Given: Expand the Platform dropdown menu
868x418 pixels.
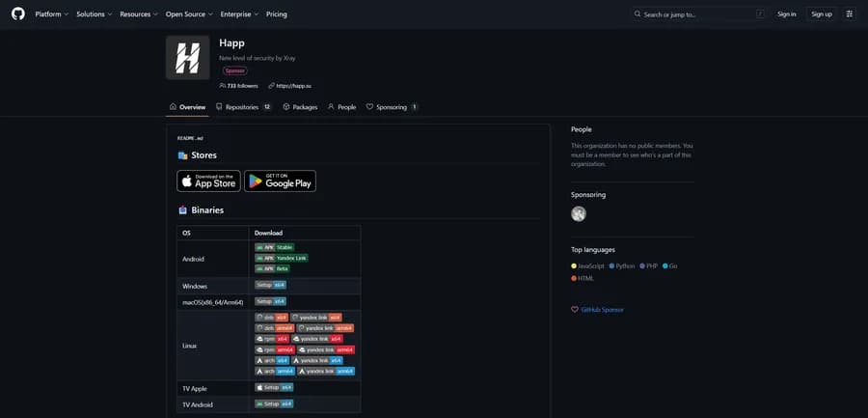Looking at the screenshot, I should tap(51, 14).
